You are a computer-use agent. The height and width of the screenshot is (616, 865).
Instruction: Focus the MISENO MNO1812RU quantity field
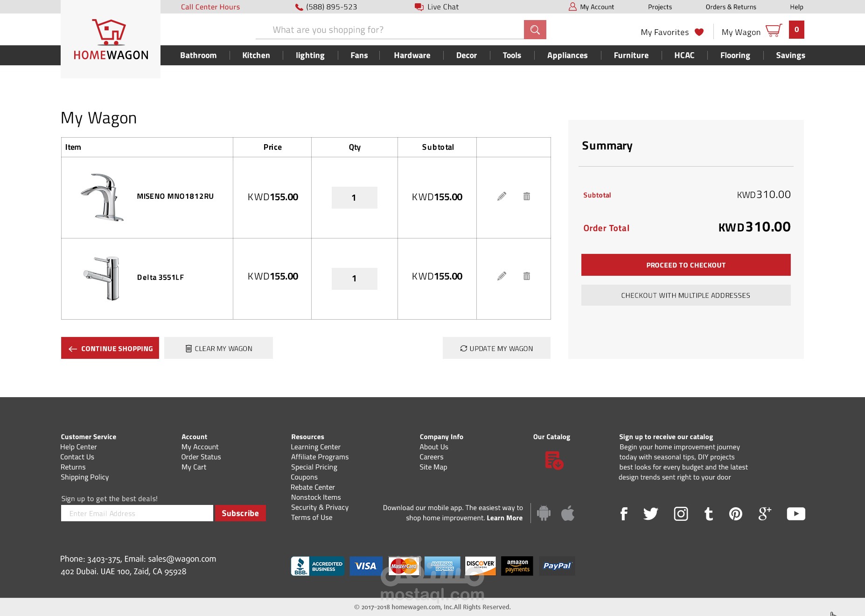click(355, 197)
